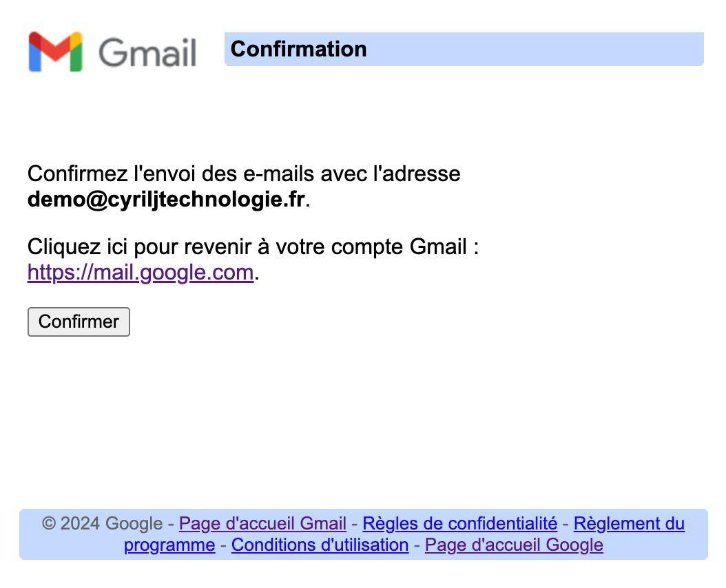Image resolution: width=726 pixels, height=588 pixels.
Task: Open Conditions d'utilisation footer link
Action: (x=320, y=545)
